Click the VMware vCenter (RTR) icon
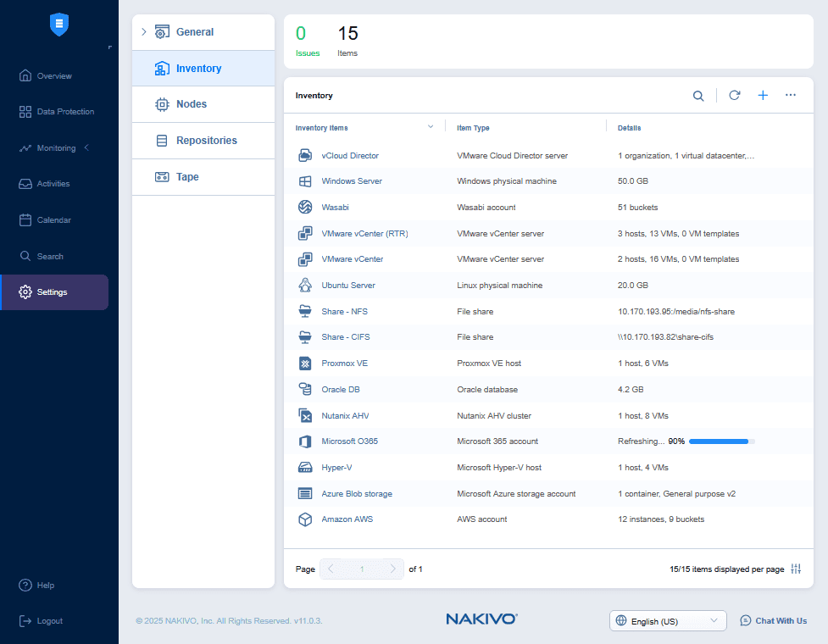The image size is (828, 644). tap(305, 233)
